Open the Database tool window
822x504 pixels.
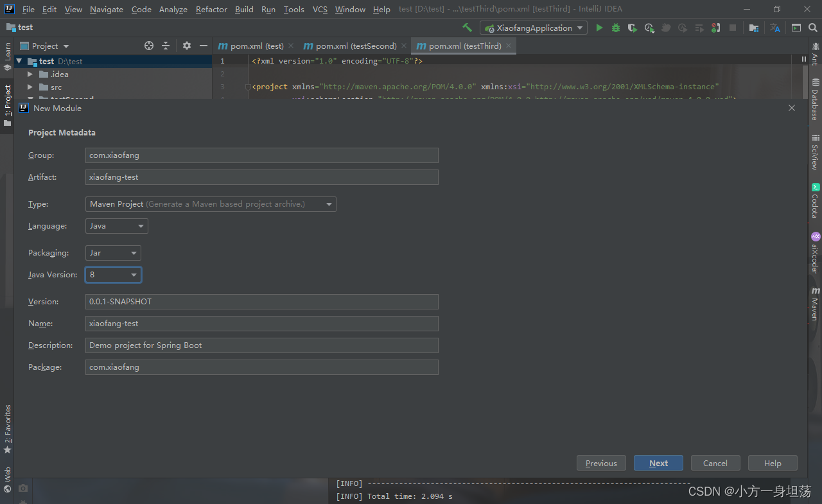pos(816,100)
